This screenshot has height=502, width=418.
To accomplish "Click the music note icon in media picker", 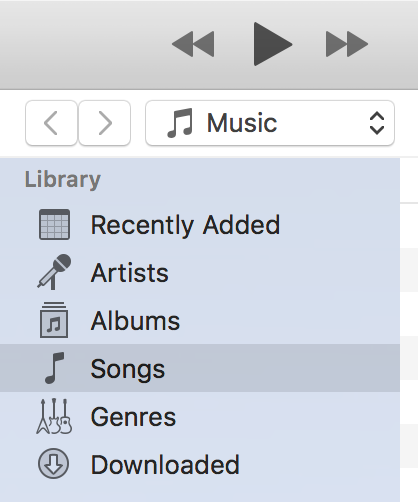I will (180, 123).
